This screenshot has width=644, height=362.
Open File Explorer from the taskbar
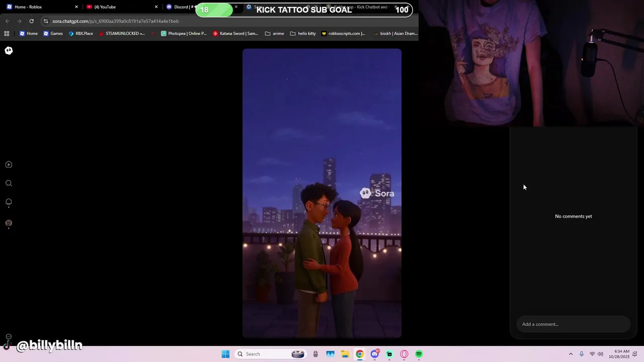[x=345, y=354]
